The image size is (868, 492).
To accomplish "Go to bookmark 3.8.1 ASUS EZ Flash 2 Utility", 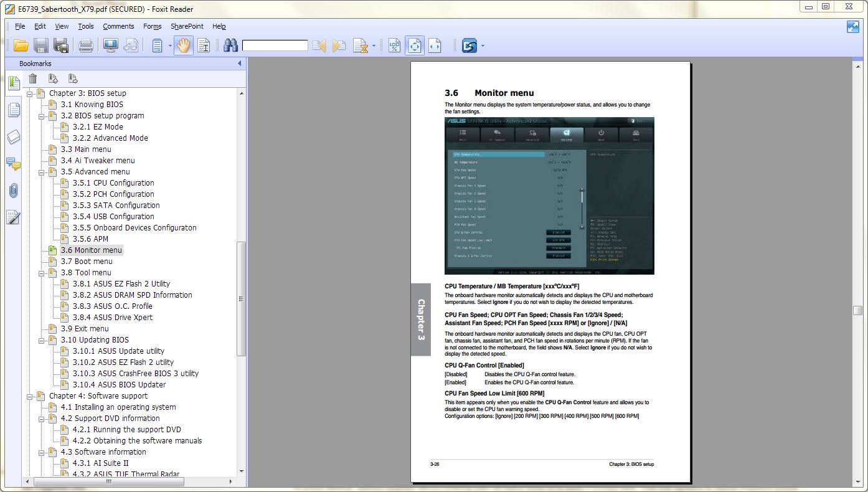I will 121,284.
